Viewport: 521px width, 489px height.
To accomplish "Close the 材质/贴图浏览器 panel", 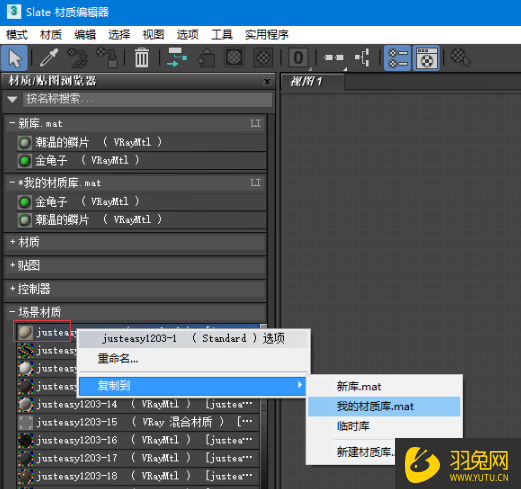I will 267,81.
